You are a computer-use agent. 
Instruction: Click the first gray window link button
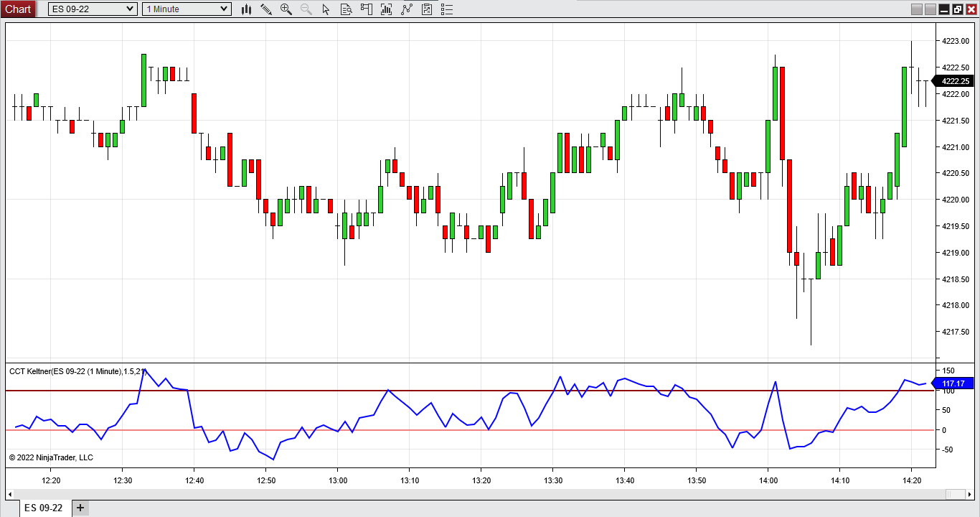click(x=916, y=9)
